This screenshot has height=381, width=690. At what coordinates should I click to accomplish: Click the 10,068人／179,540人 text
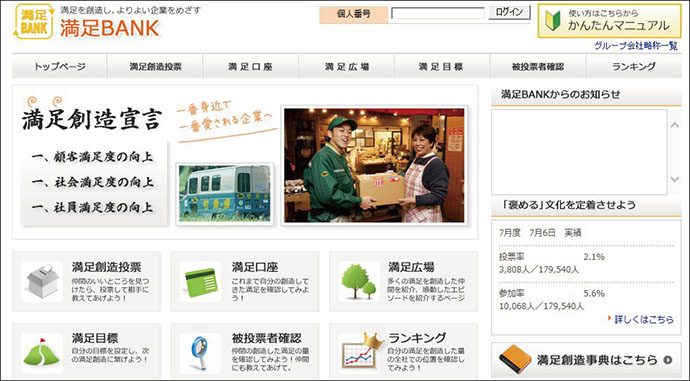[x=542, y=306]
